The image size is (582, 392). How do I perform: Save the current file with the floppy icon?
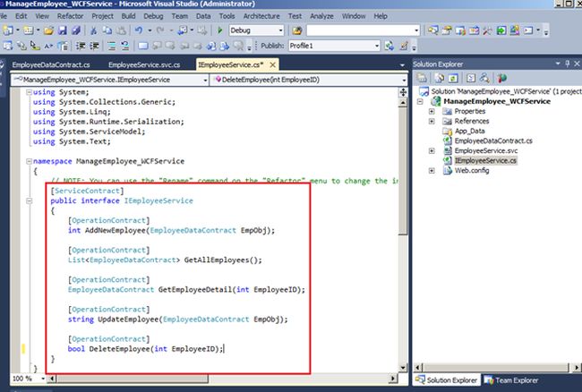pyautogui.click(x=63, y=30)
